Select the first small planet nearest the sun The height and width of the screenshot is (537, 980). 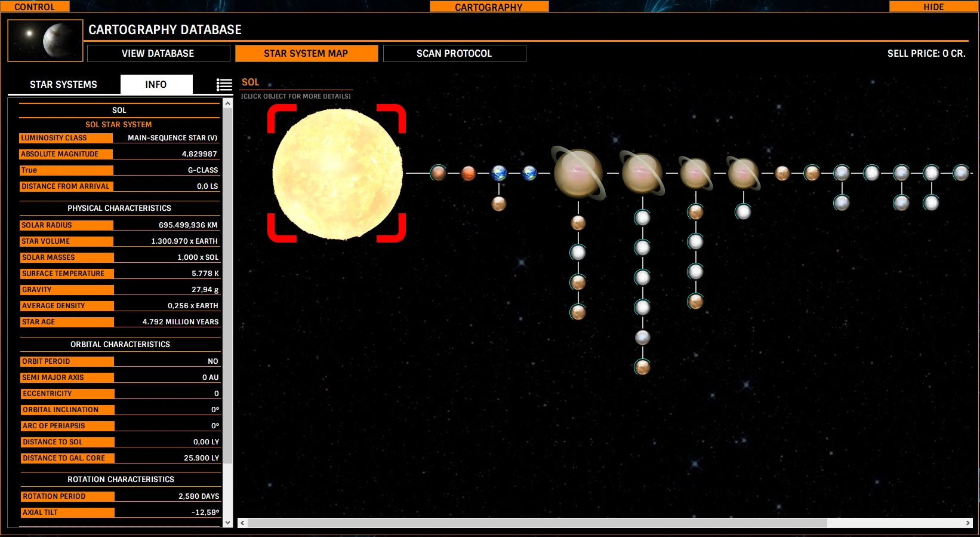(438, 173)
